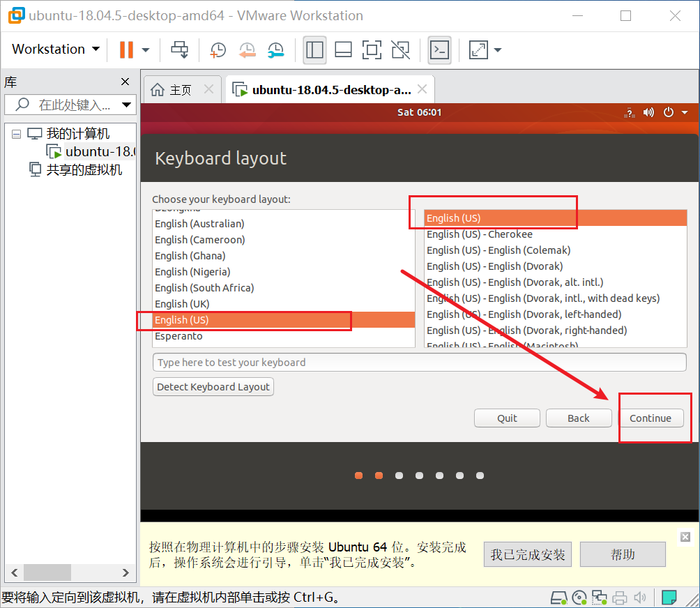Revert to the previous snapshot
The image size is (700, 608).
247,50
